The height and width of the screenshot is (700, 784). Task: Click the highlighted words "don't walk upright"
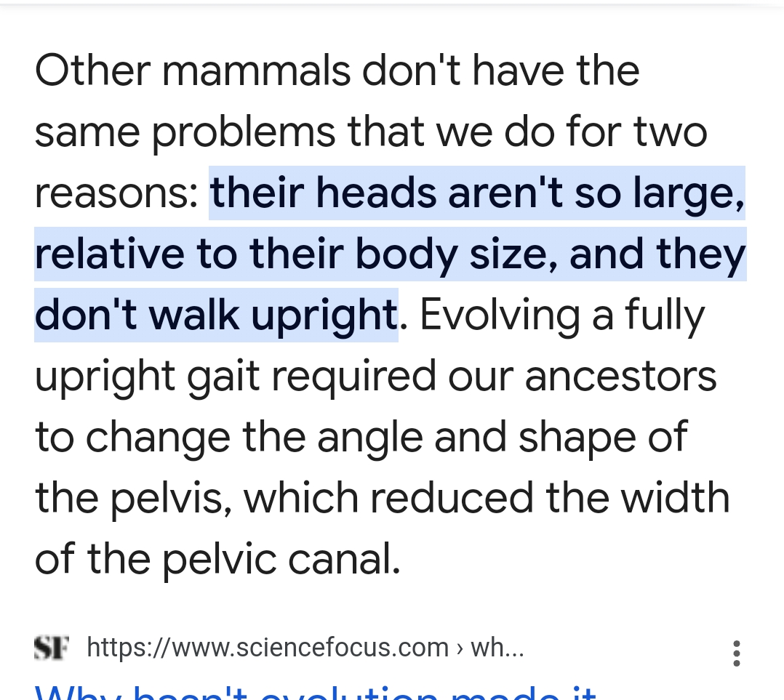coord(216,315)
